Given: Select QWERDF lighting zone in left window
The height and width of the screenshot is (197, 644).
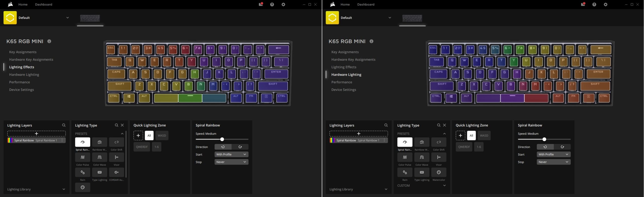Looking at the screenshot, I should coord(142,147).
